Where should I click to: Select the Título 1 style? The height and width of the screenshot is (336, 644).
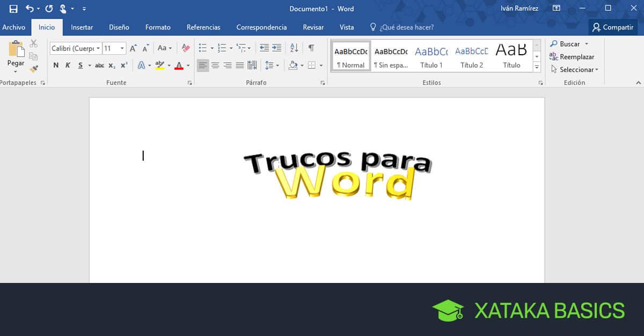(431, 55)
